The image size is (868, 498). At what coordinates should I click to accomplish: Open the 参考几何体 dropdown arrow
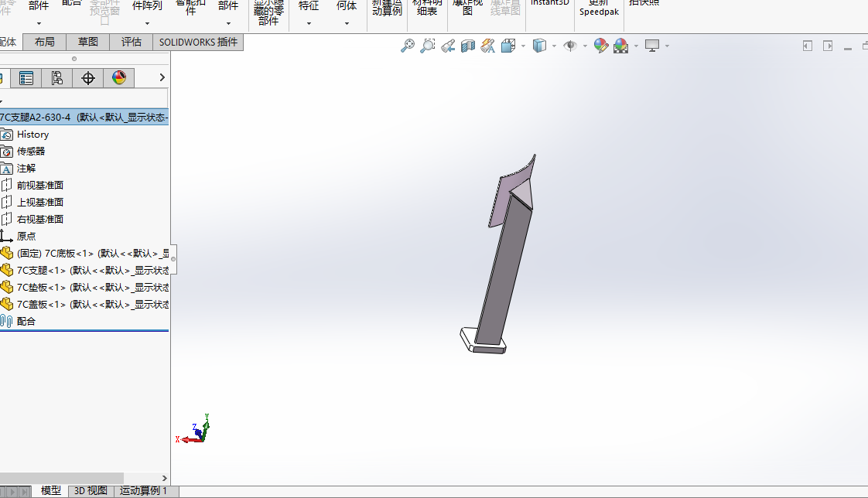(347, 24)
